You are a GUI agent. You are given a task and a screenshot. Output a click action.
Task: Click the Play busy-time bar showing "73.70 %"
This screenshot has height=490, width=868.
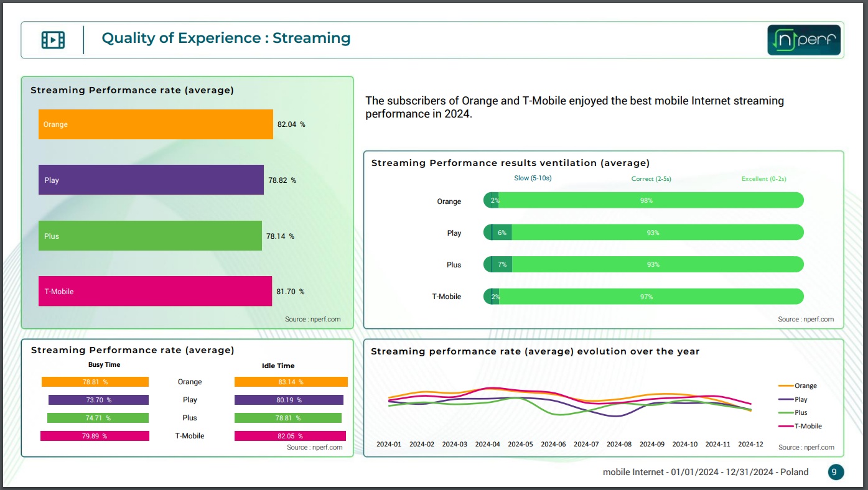point(99,400)
